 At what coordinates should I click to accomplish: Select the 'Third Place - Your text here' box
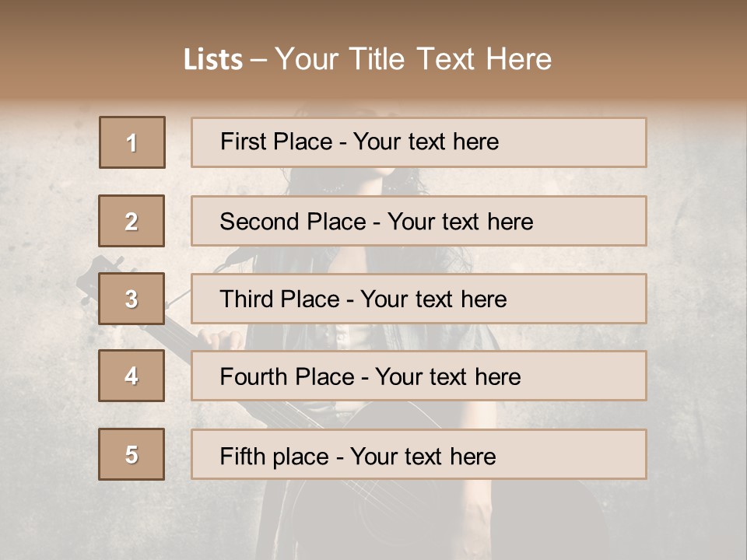419,299
